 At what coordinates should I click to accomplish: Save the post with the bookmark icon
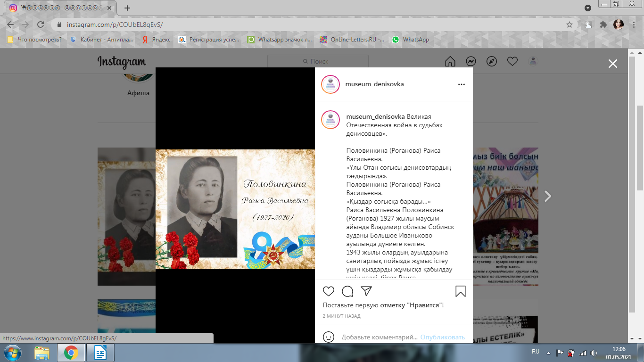click(x=461, y=291)
